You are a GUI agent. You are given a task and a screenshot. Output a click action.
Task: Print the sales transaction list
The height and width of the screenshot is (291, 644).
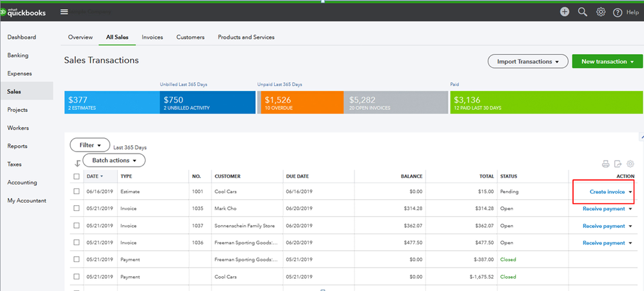pos(605,164)
